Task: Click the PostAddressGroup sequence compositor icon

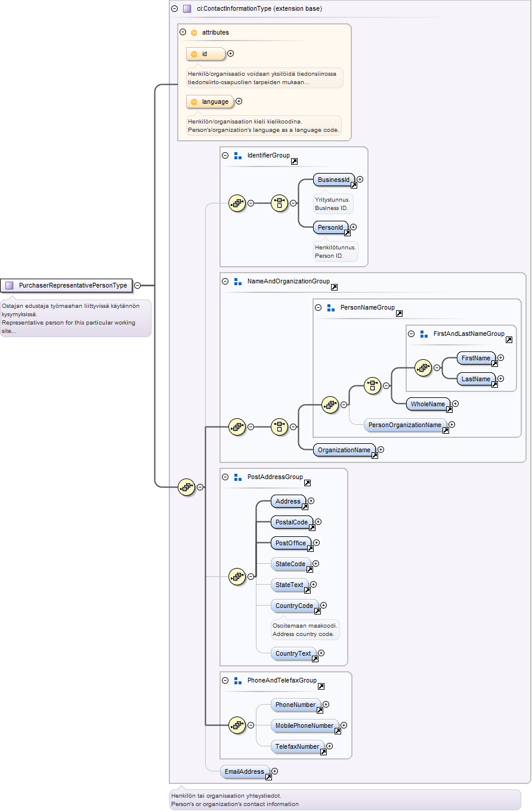Action: click(x=237, y=576)
